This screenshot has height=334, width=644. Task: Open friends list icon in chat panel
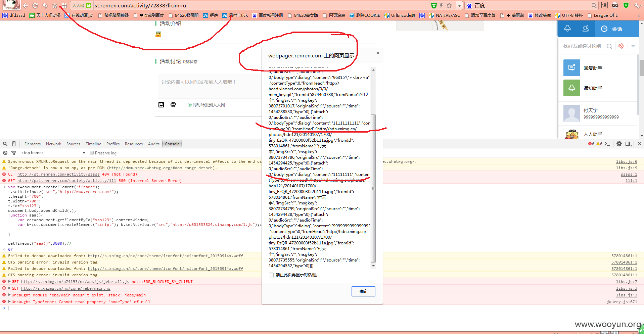(x=586, y=29)
